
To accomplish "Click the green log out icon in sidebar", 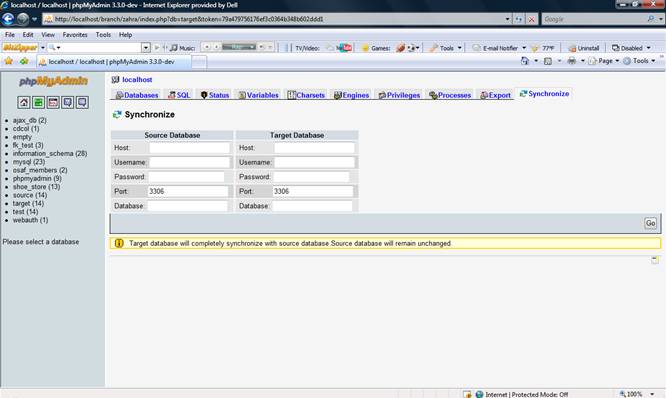I will 38,102.
